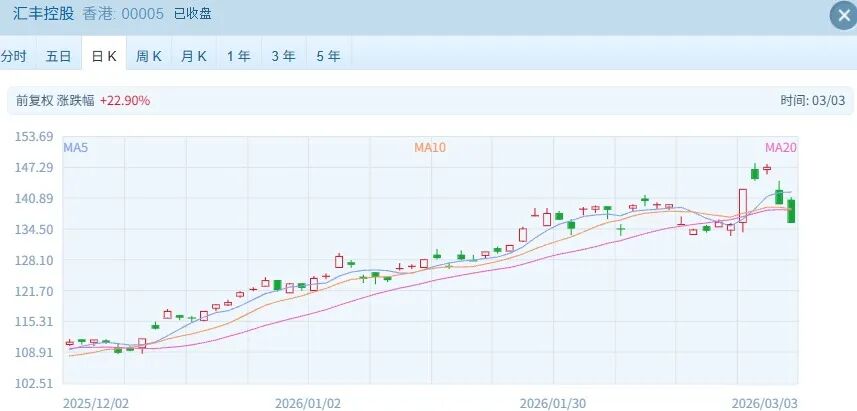Switch to the 5年 five-year range

pos(328,56)
